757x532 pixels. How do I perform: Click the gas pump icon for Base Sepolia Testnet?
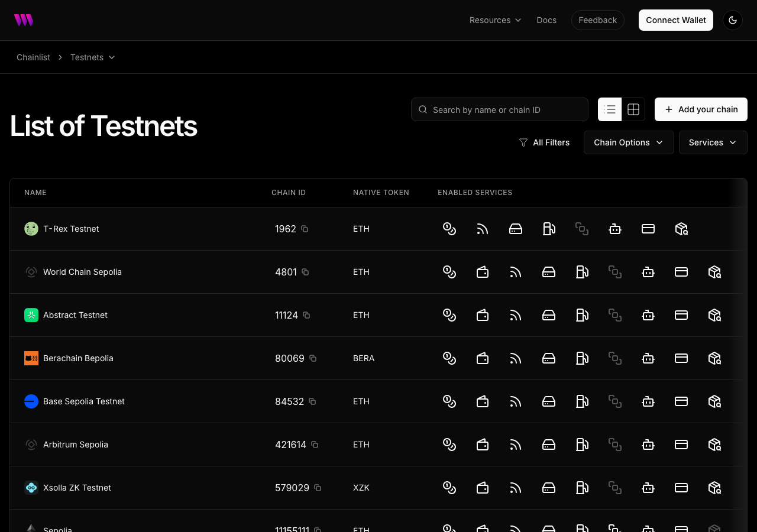pos(582,401)
